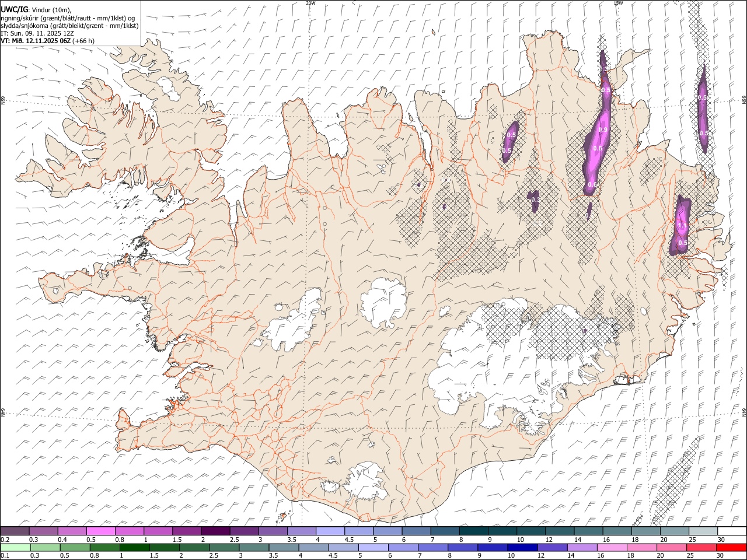Click the bright red final lower legend swatch
Screen dimensions: 747x560
[731, 547]
